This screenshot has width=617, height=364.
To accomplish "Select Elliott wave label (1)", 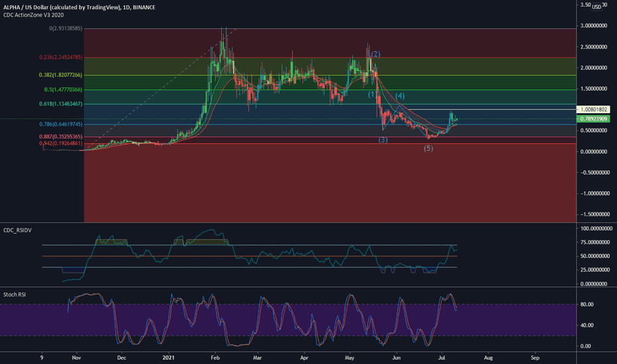I will [372, 94].
